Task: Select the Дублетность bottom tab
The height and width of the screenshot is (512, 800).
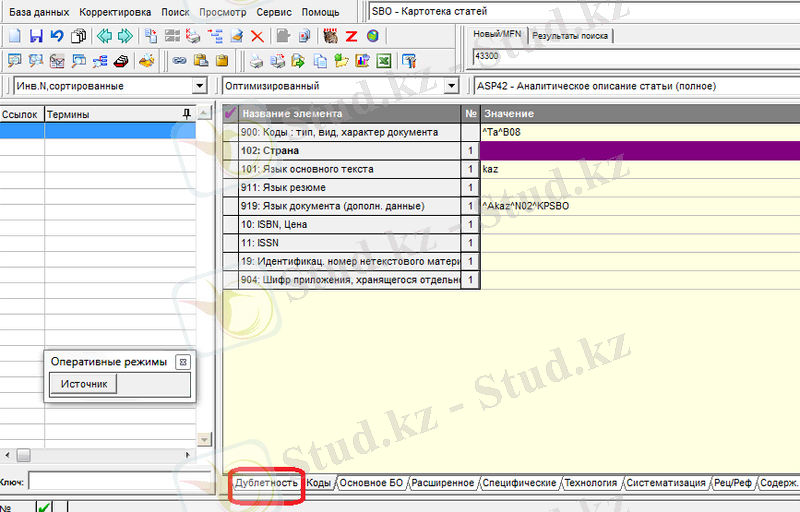Action: [x=266, y=482]
